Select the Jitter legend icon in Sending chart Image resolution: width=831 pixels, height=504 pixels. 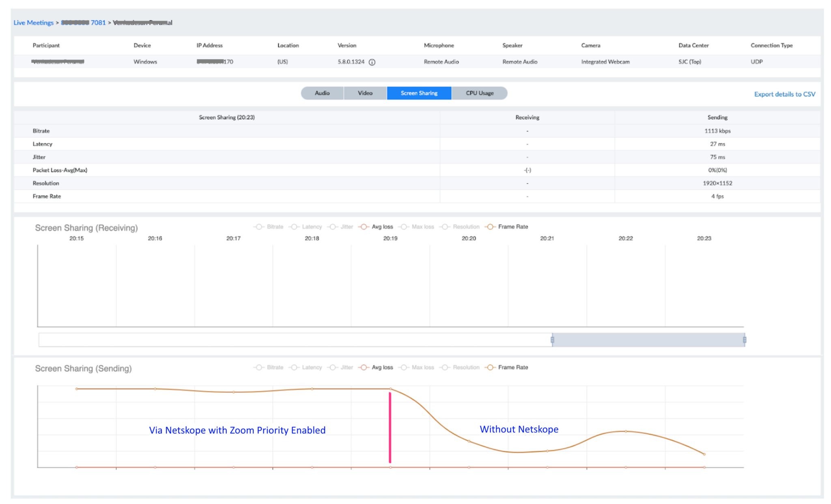[x=333, y=367]
